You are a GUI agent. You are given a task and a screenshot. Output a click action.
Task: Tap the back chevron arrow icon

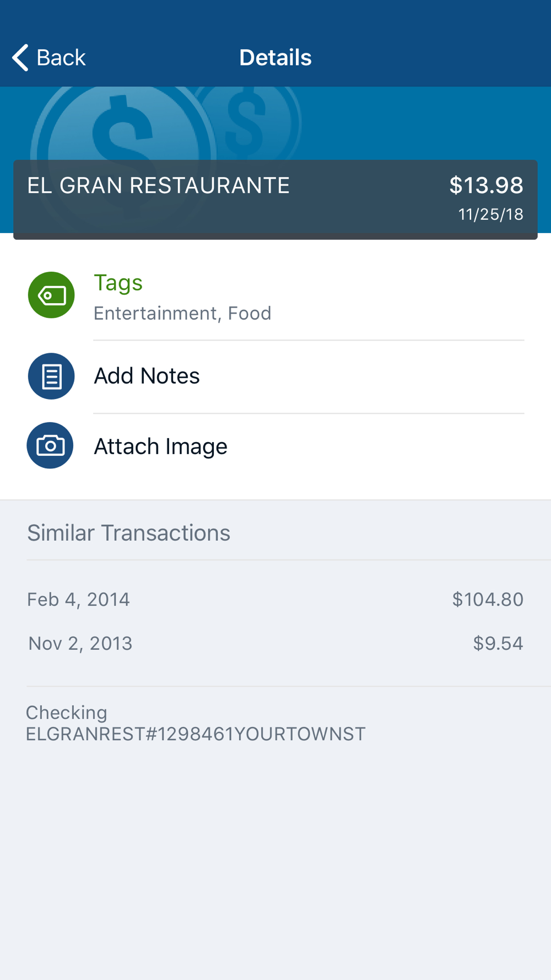click(x=20, y=57)
